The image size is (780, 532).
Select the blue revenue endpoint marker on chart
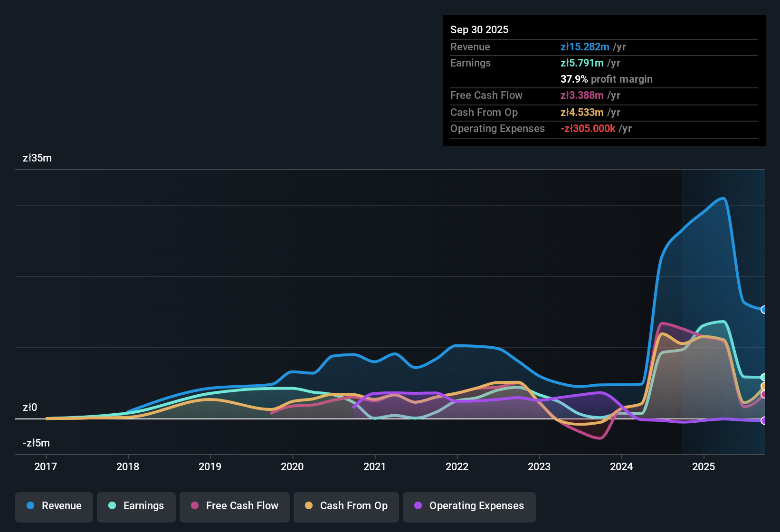[x=764, y=310]
